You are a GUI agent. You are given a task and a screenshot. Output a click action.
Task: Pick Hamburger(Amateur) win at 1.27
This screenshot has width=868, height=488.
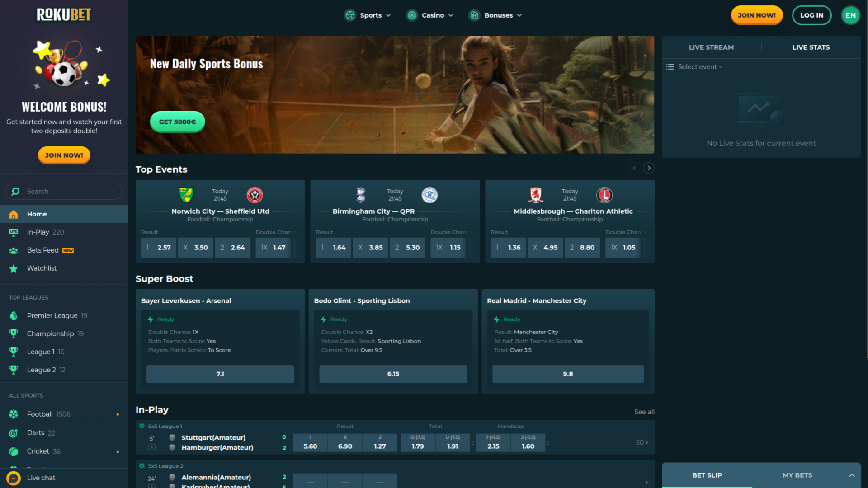pos(380,443)
